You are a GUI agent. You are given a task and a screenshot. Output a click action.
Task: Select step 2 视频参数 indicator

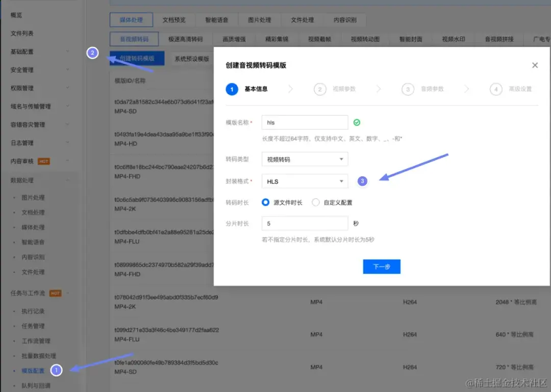point(320,89)
